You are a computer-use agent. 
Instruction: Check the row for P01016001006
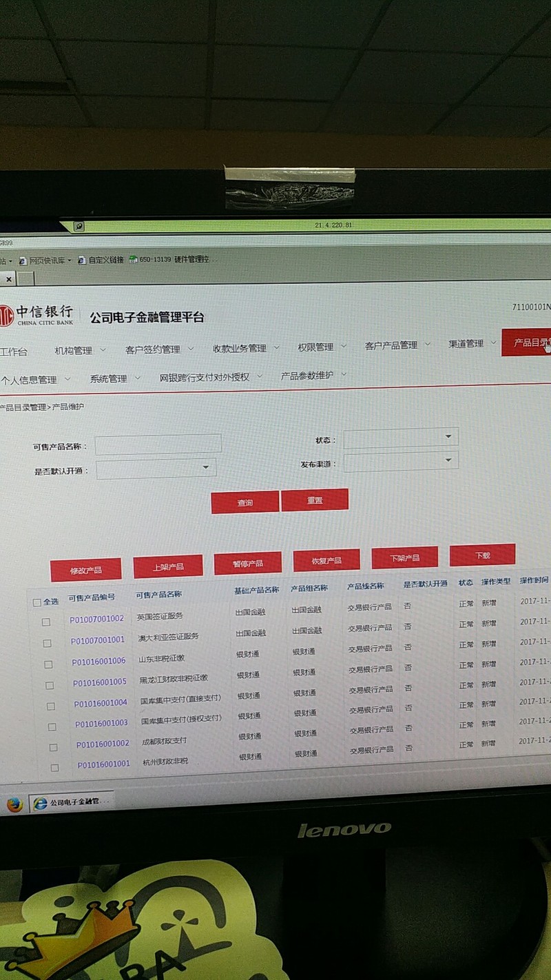click(x=48, y=665)
